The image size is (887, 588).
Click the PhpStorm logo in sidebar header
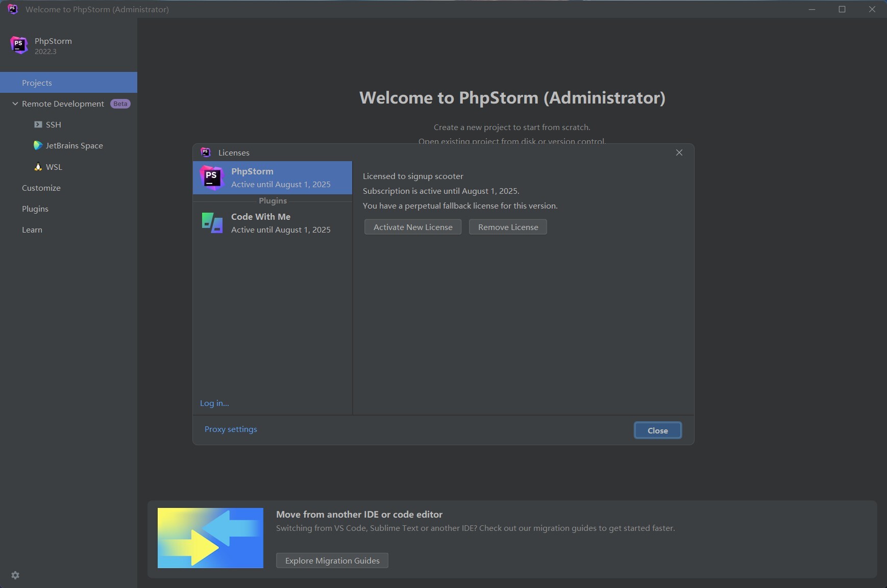(19, 45)
